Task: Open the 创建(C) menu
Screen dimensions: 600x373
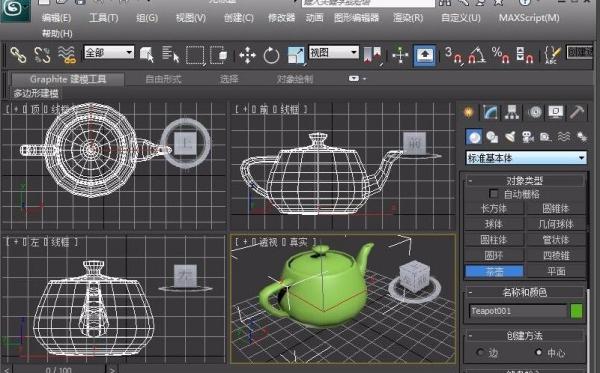Action: [238, 18]
